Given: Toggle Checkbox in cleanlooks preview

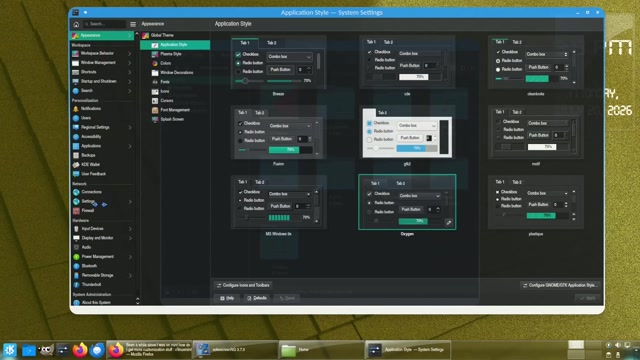Looking at the screenshot, I should point(498,52).
